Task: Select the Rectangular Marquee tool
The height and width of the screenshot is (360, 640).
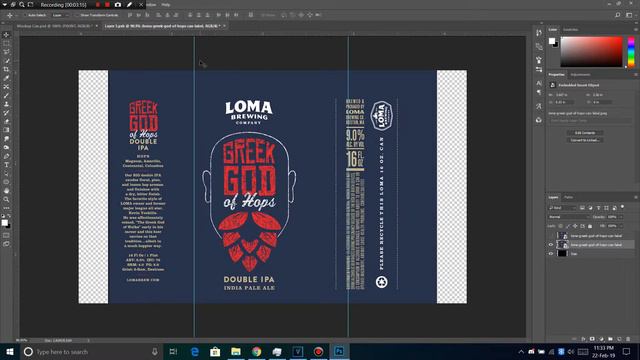Action: coord(6,43)
